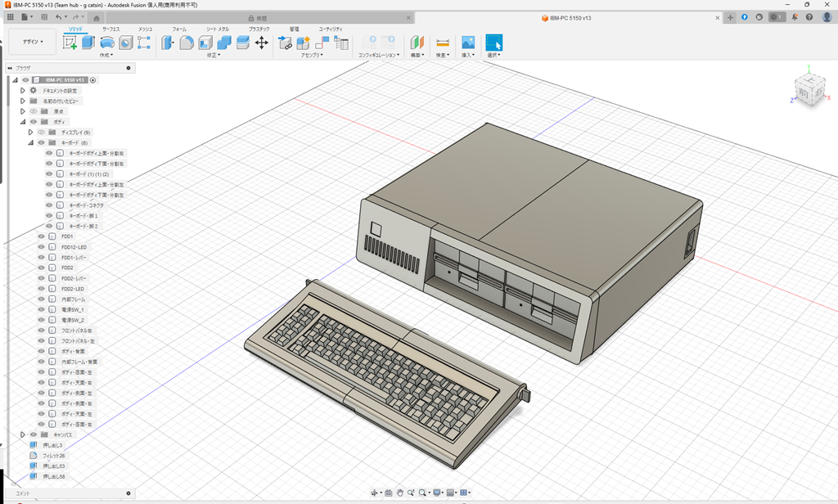Show the 原点 folder using its eye icon
This screenshot has height=504, width=838.
click(32, 110)
